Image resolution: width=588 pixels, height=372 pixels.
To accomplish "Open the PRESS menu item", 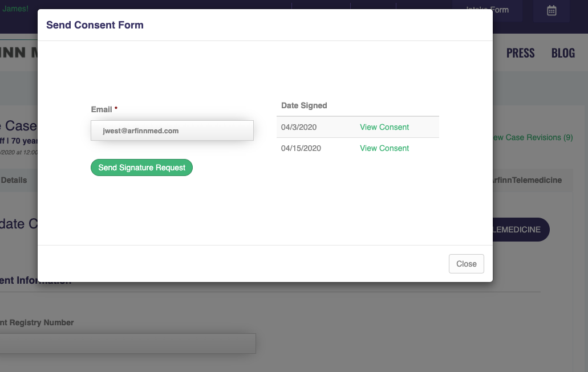I will click(520, 53).
